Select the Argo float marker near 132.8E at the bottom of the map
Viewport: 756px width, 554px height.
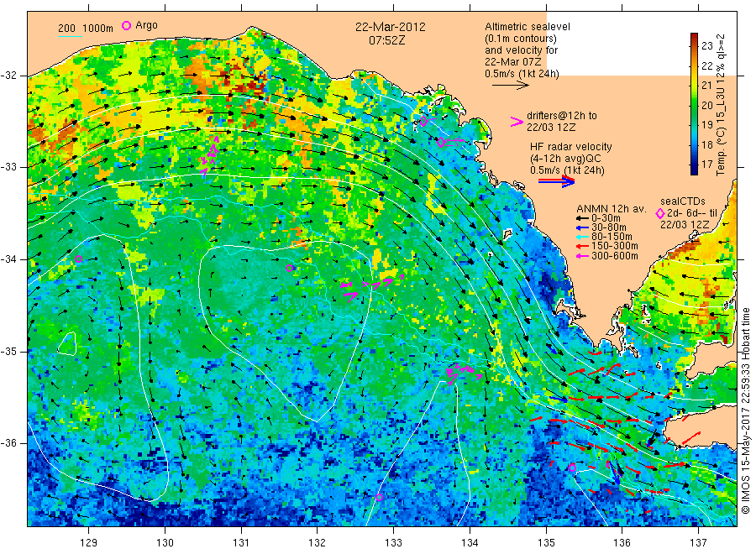pyautogui.click(x=379, y=497)
